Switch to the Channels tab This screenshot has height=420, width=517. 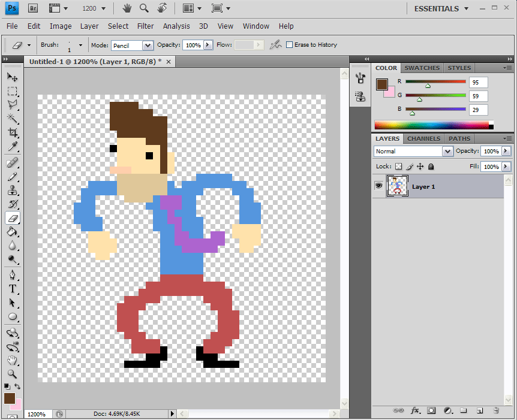423,138
